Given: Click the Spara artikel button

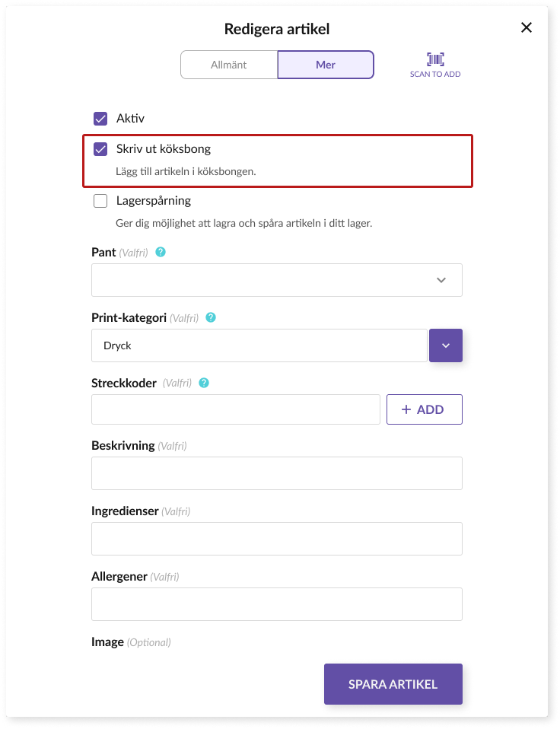Looking at the screenshot, I should pos(393,684).
